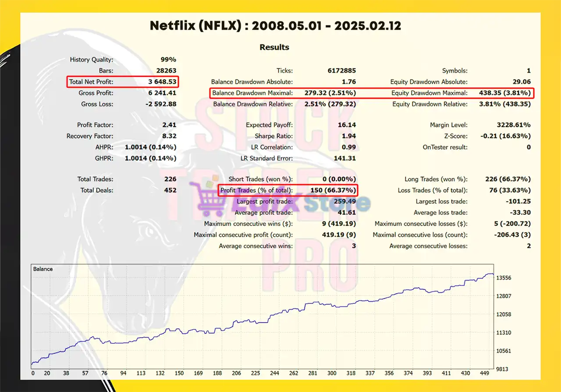
Task: Click the AHPR value 1.0014 (0.14%)
Action: (151, 147)
